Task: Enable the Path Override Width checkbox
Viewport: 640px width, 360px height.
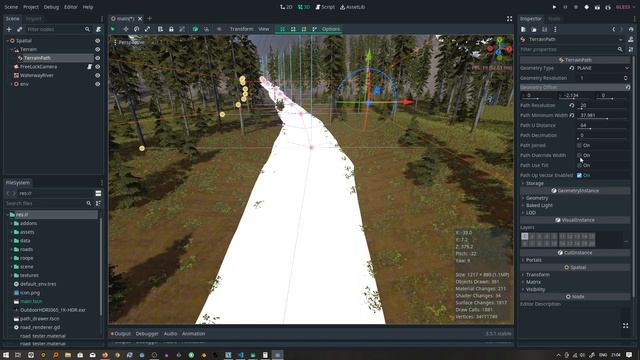Action: [x=579, y=156]
